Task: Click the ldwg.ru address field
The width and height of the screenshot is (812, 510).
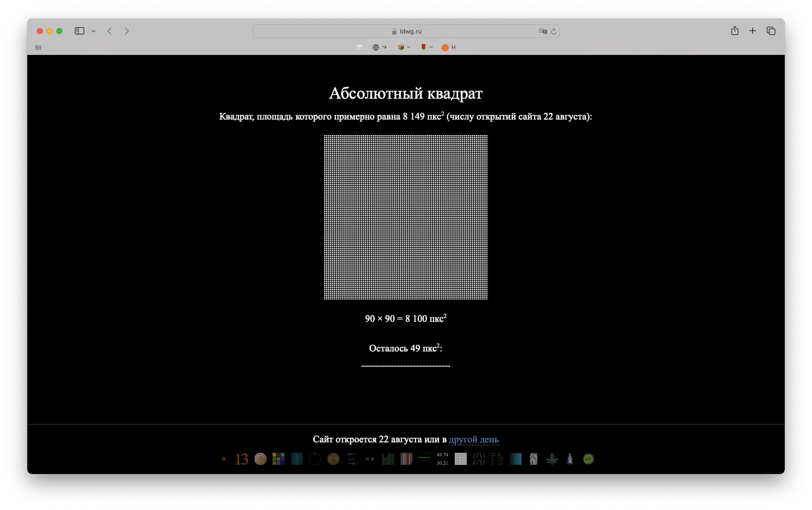Action: (x=406, y=31)
